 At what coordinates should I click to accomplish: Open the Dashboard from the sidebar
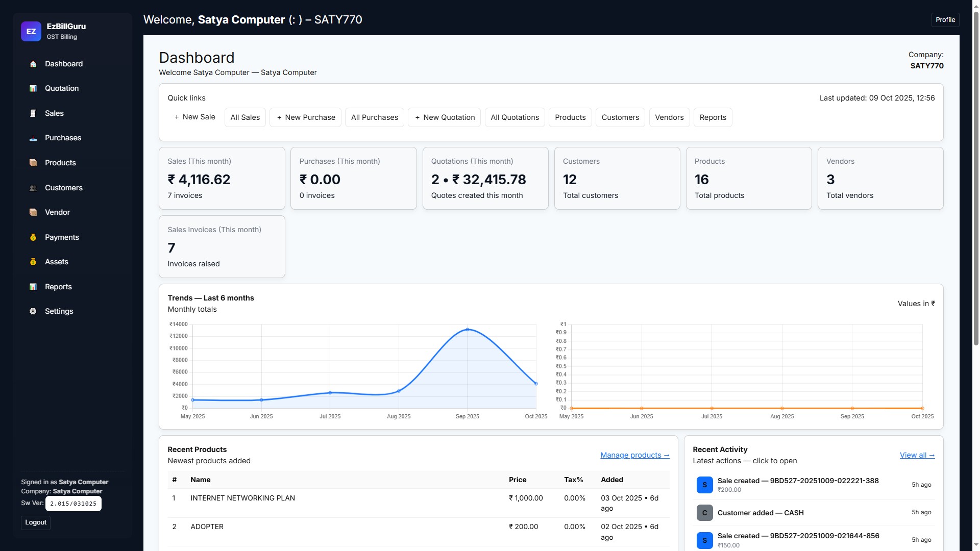[64, 64]
